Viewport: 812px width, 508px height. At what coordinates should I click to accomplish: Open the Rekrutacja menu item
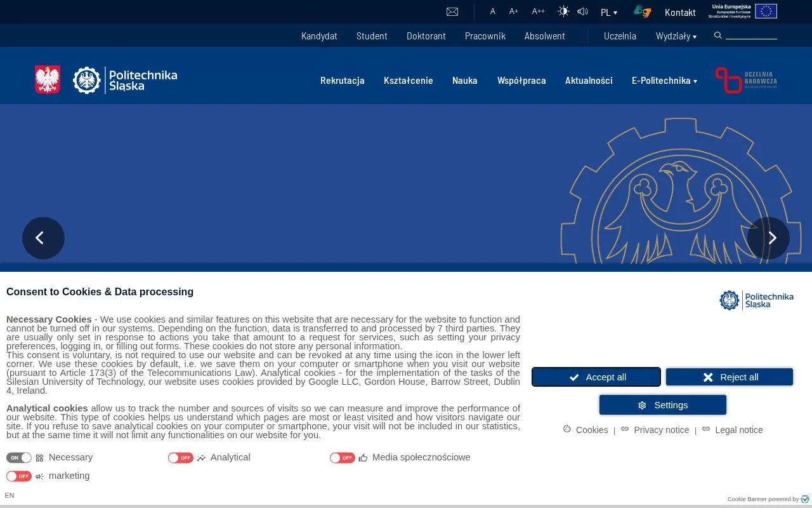coord(343,81)
